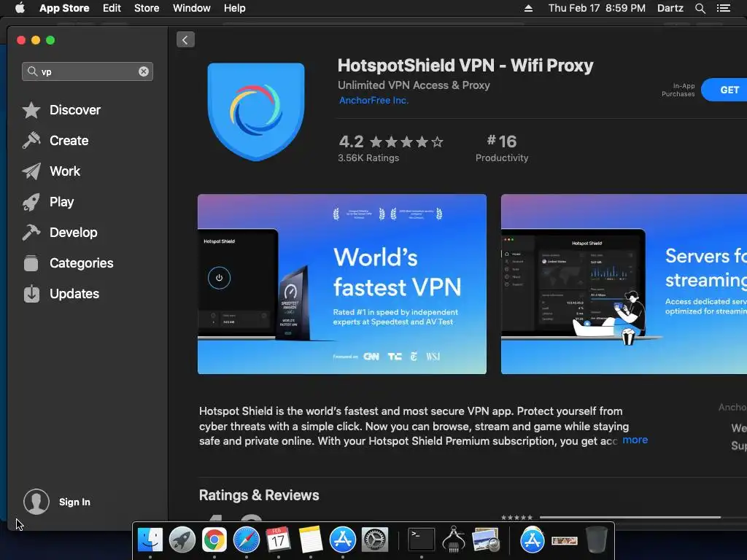This screenshot has height=560, width=747.
Task: Open the image file thumbnail in the Dock
Action: [565, 540]
